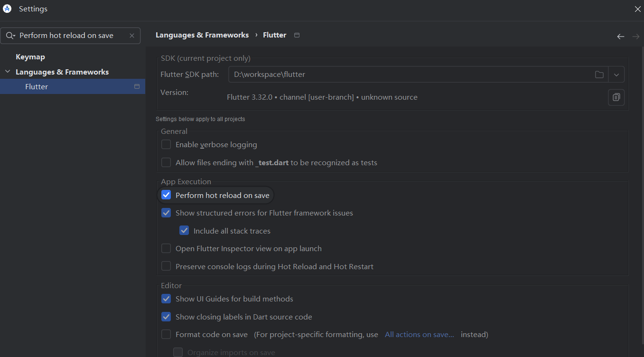Open All actions on save link

419,334
